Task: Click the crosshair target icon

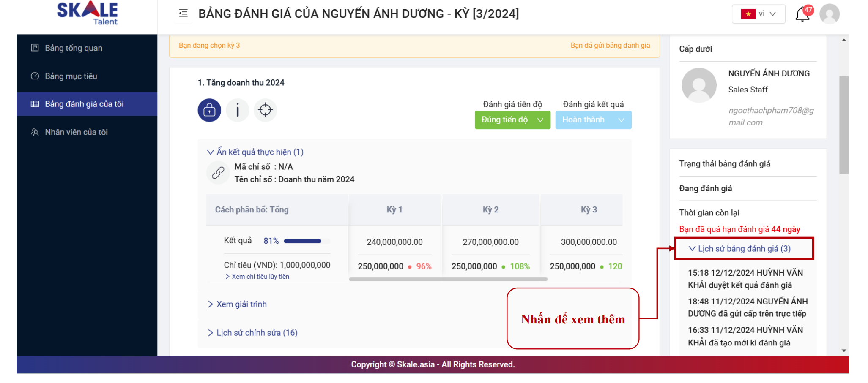Action: click(x=265, y=110)
